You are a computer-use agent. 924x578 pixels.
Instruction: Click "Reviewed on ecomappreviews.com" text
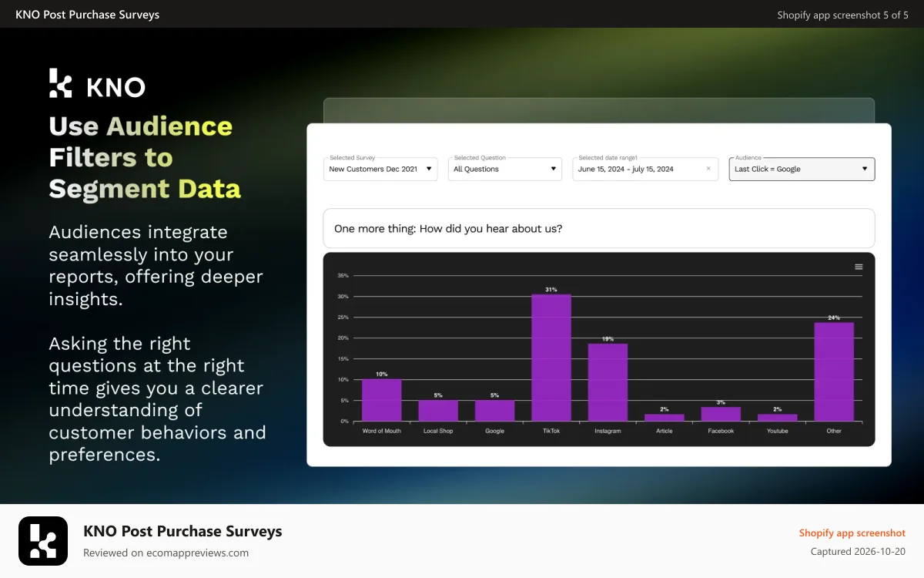pyautogui.click(x=166, y=553)
